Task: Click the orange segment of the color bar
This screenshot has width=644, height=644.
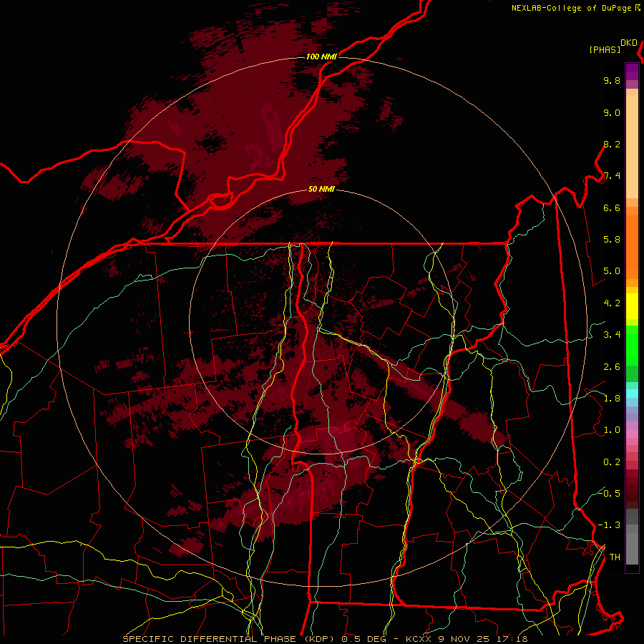Action: click(x=632, y=247)
